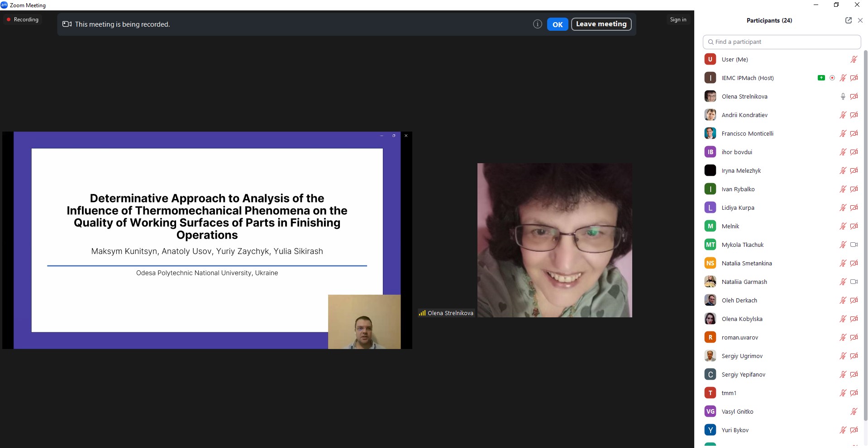
Task: Click Mykola Tkachuk's camera icon
Action: click(x=854, y=245)
